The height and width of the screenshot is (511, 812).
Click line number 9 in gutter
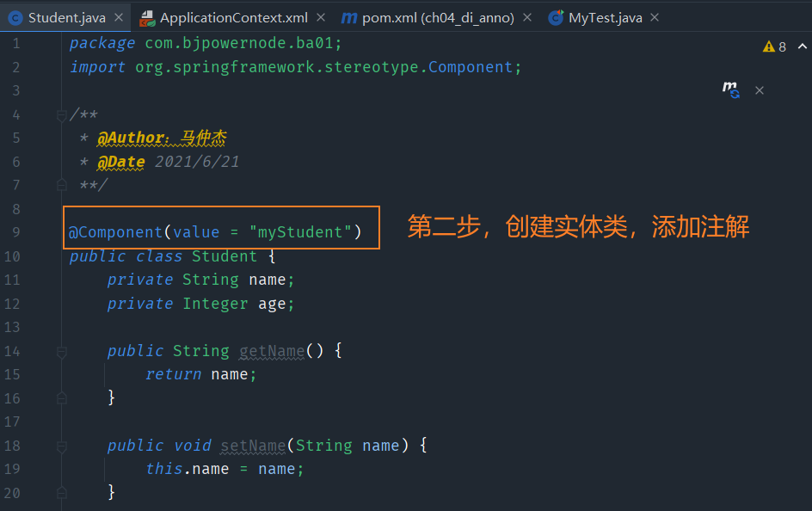click(16, 232)
